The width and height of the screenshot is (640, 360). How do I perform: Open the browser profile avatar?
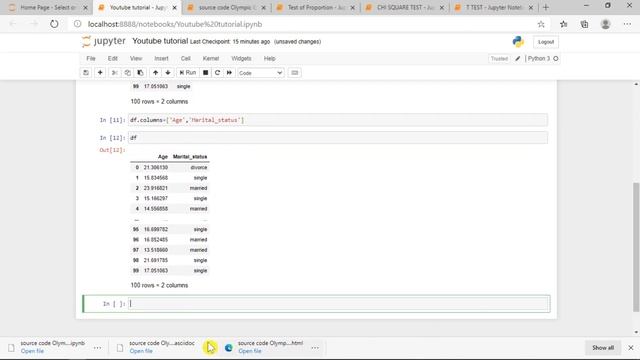click(x=605, y=24)
